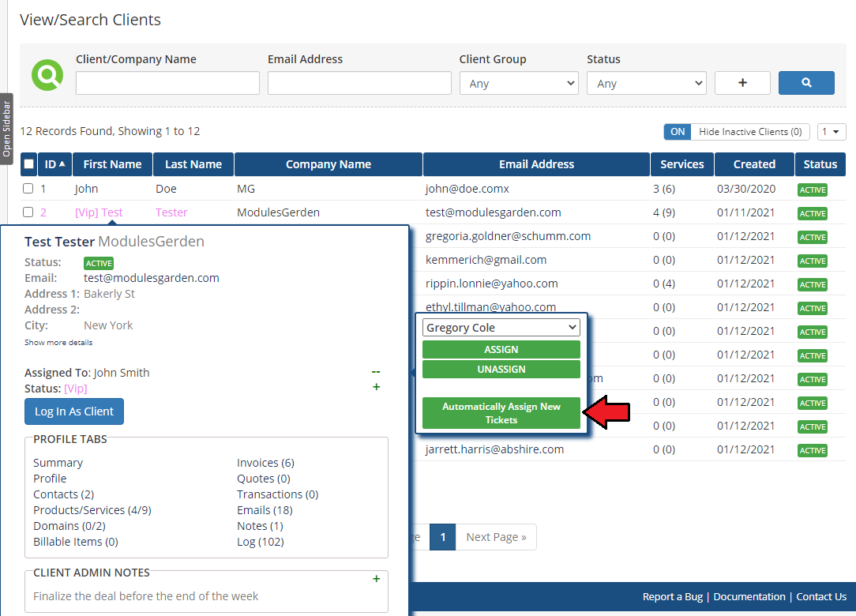Click the [Vip] status link in popup

coord(75,389)
